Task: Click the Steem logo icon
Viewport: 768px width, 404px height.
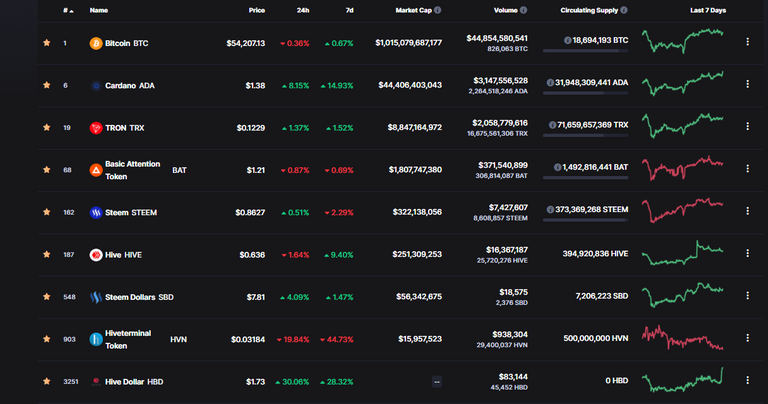Action: (x=96, y=213)
